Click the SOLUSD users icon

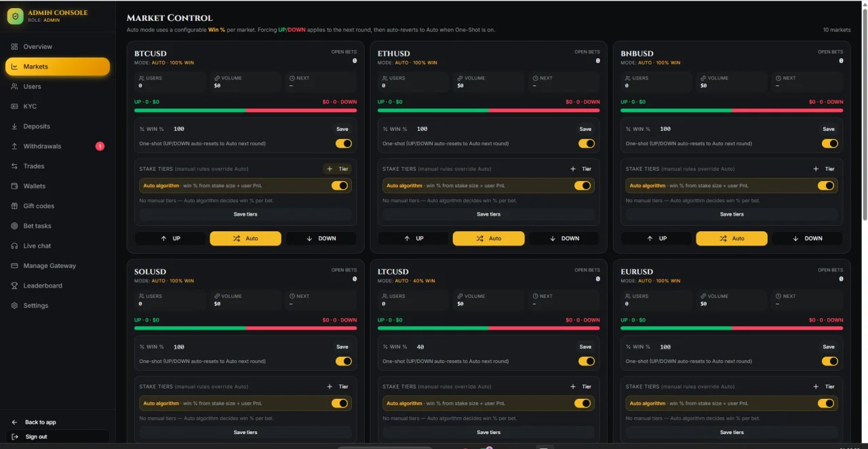142,296
